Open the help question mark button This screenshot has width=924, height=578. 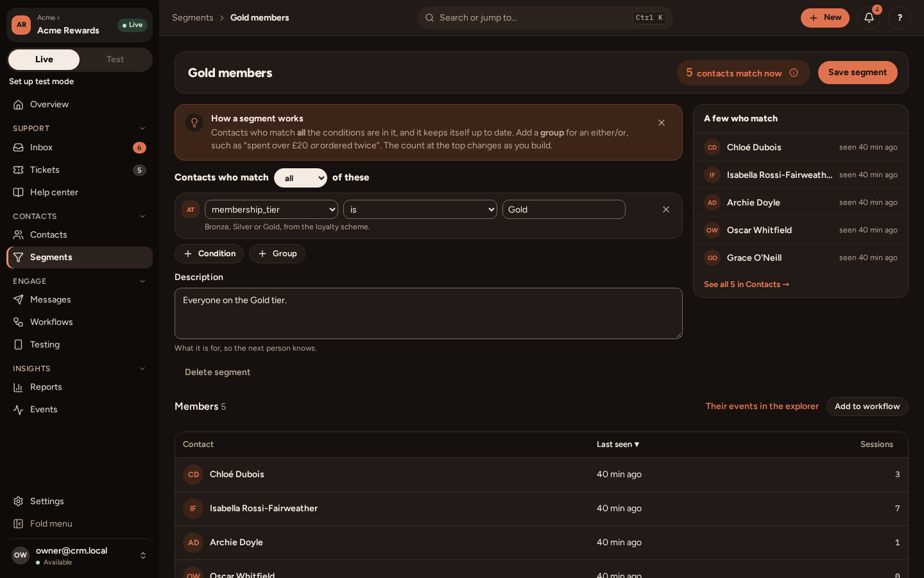900,18
